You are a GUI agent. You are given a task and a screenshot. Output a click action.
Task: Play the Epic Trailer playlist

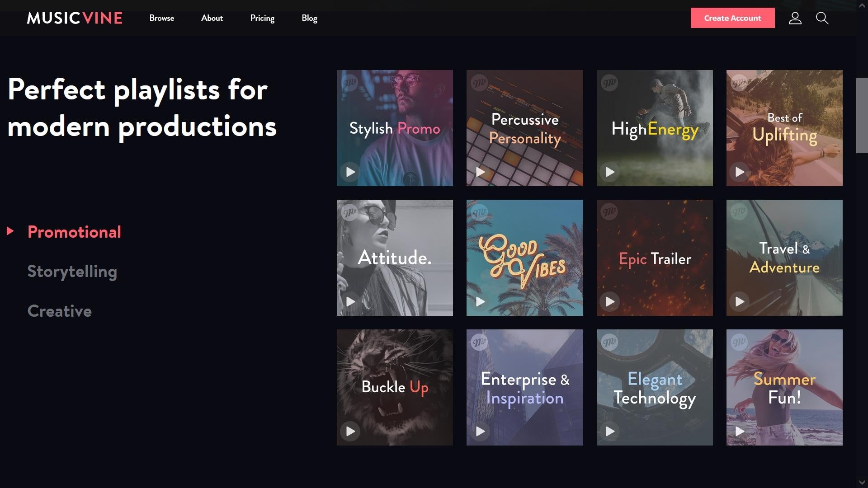pyautogui.click(x=610, y=301)
